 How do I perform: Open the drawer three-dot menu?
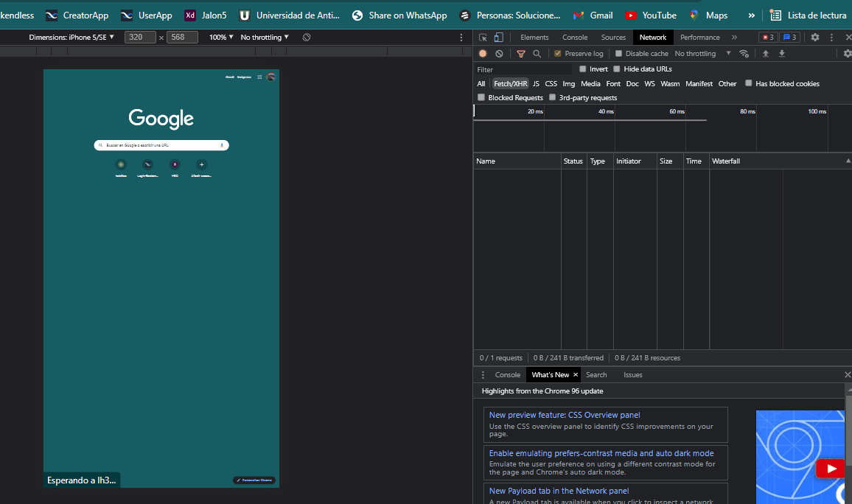point(483,375)
